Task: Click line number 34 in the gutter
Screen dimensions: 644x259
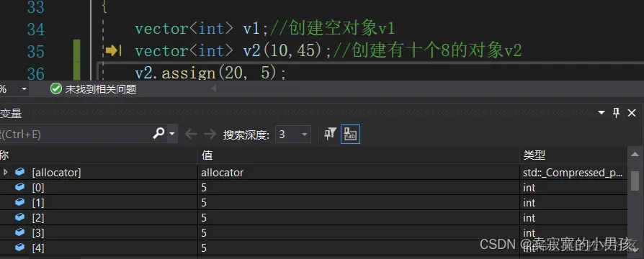Action: pyautogui.click(x=36, y=29)
